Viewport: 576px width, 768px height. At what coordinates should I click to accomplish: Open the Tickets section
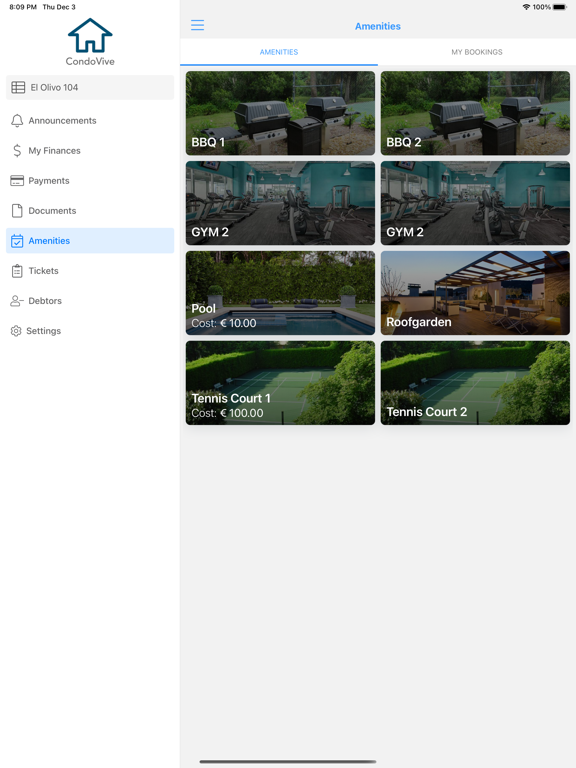[x=90, y=271]
